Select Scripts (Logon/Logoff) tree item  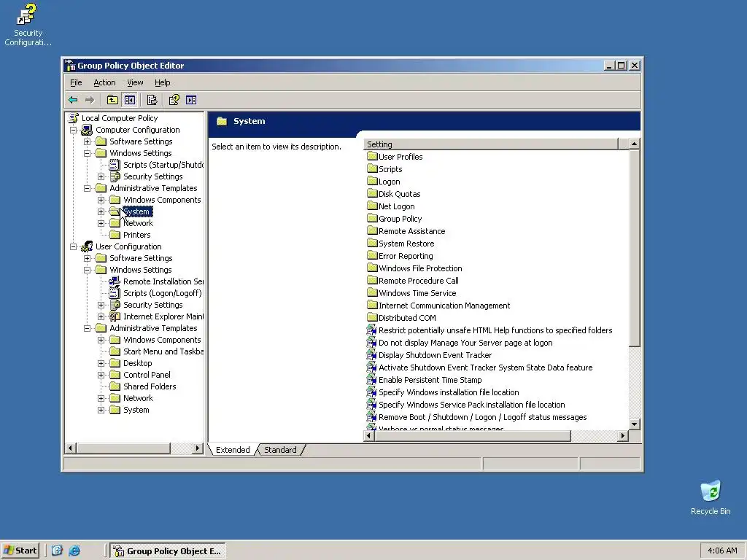(x=163, y=293)
